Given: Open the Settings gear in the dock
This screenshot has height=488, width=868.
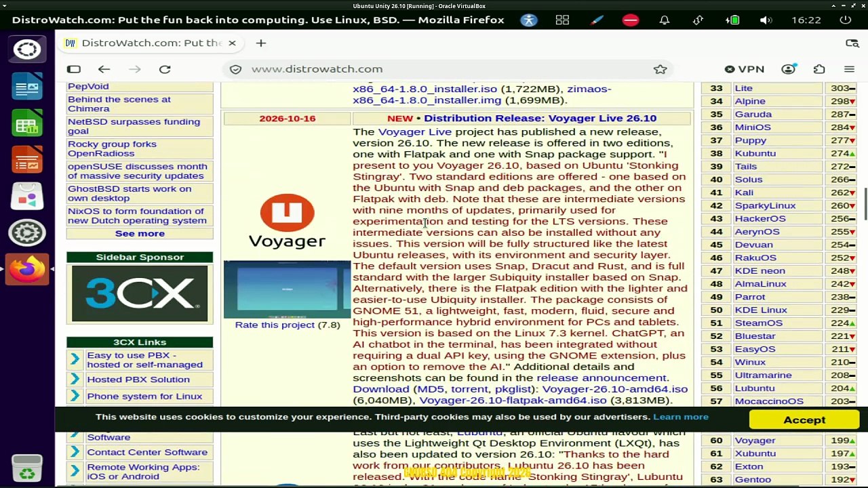Looking at the screenshot, I should click(27, 233).
